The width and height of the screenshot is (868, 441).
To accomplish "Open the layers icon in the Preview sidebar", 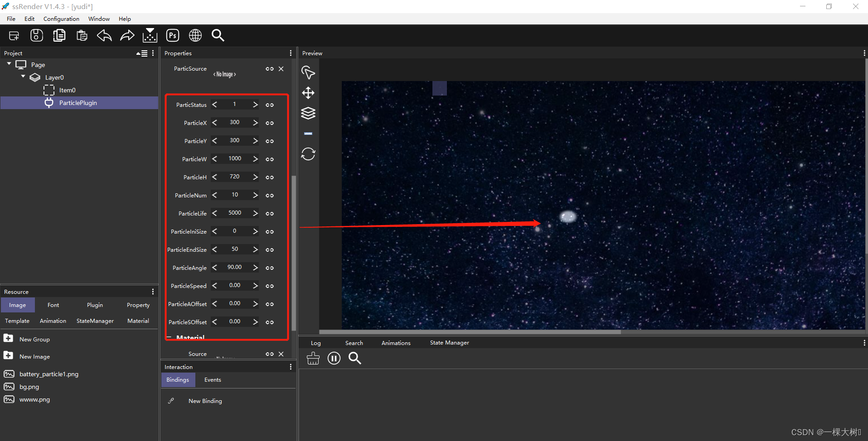I will pyautogui.click(x=308, y=113).
